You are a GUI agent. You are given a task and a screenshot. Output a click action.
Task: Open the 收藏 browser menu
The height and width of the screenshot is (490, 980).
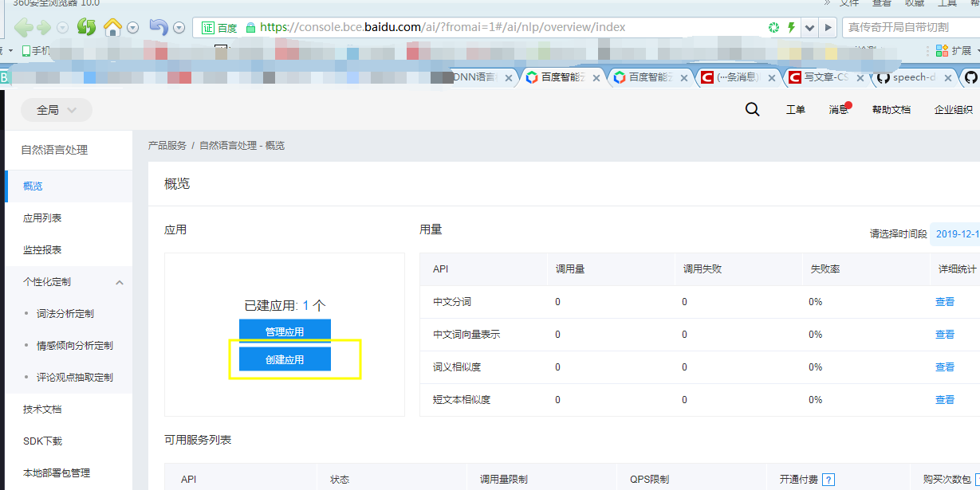pos(914,3)
